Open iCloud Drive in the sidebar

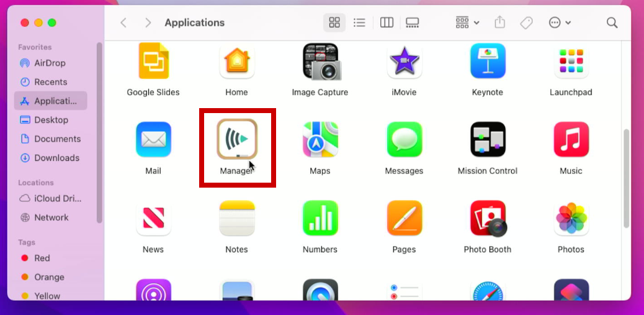coord(50,198)
